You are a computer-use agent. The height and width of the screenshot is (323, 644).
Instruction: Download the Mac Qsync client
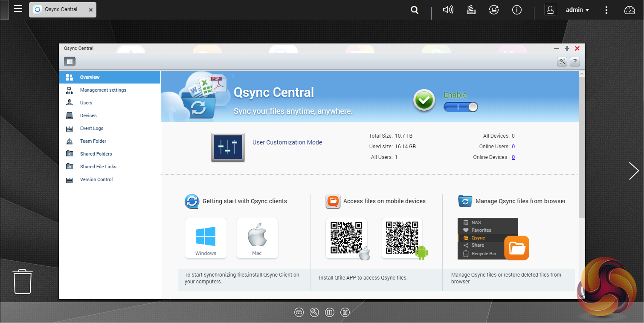pyautogui.click(x=257, y=238)
